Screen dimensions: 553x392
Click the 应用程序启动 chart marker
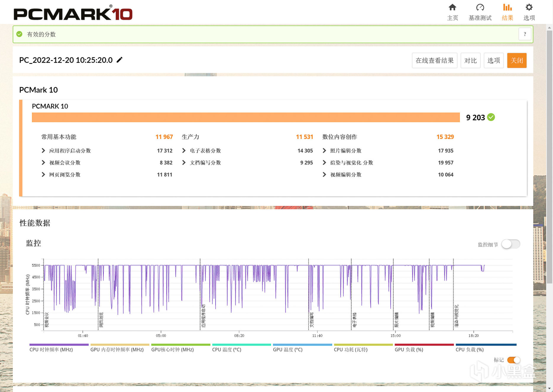203,316
